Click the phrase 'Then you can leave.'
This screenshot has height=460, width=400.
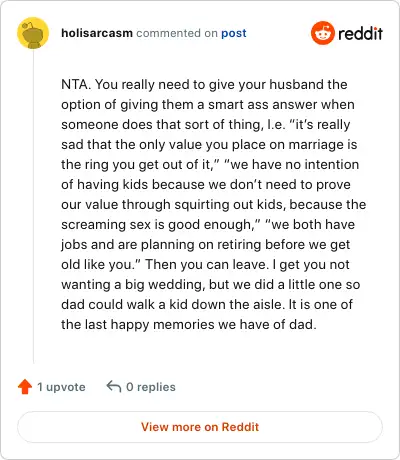pyautogui.click(x=207, y=264)
